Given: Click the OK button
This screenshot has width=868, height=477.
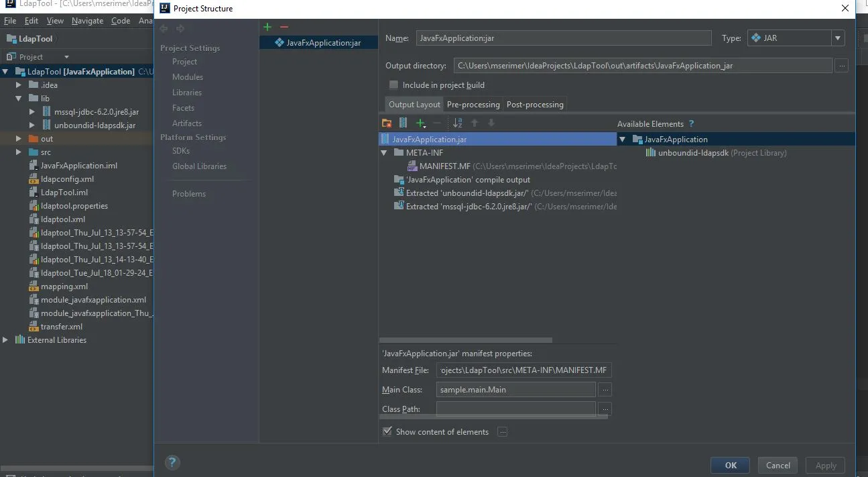Looking at the screenshot, I should 731,465.
